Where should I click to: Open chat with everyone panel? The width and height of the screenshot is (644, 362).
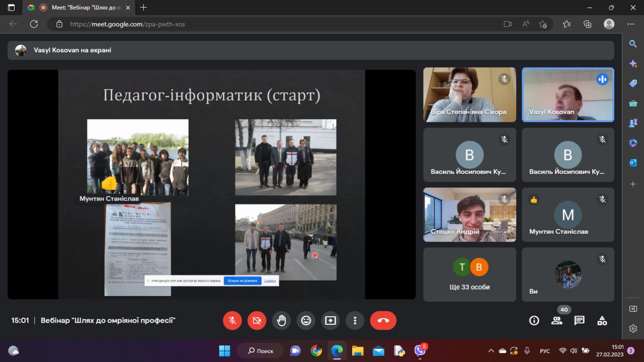click(580, 321)
